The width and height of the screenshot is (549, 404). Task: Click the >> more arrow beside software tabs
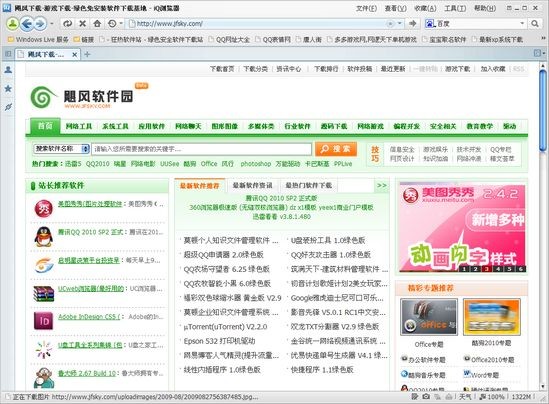pyautogui.click(x=382, y=185)
